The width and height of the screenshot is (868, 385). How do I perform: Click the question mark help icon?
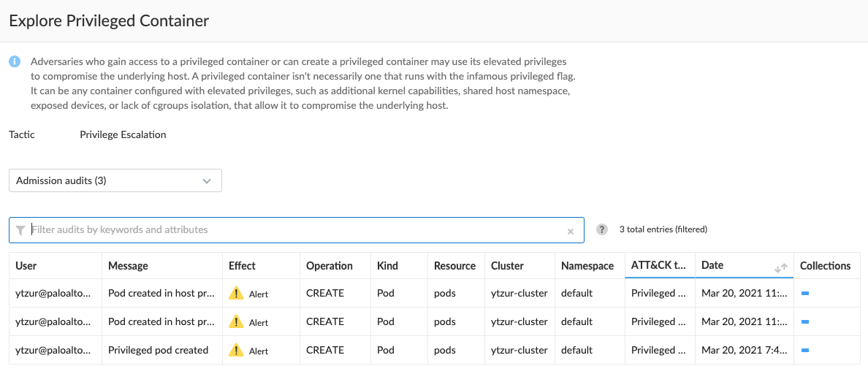point(602,229)
